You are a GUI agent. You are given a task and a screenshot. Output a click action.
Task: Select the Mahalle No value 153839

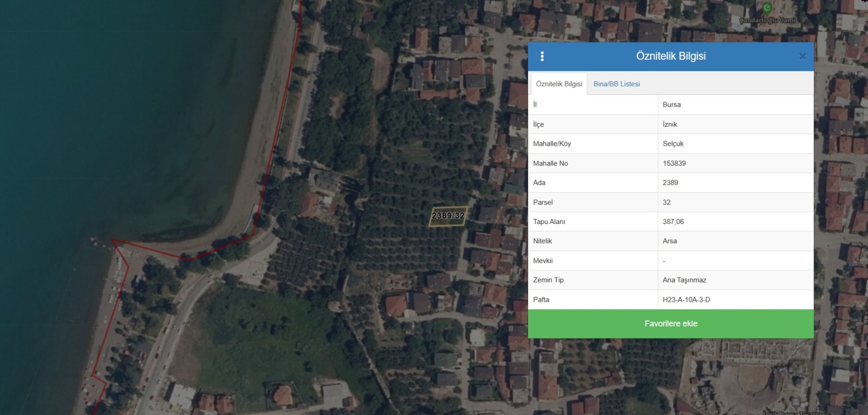pos(674,163)
